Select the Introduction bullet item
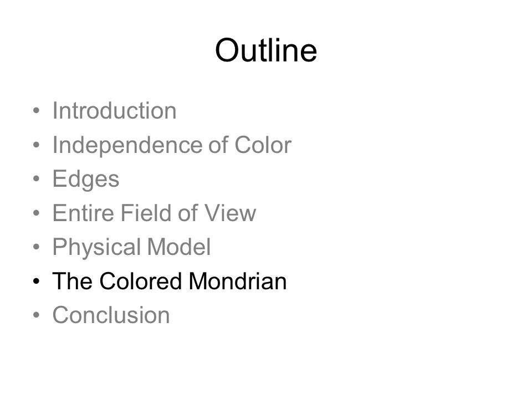 [115, 111]
